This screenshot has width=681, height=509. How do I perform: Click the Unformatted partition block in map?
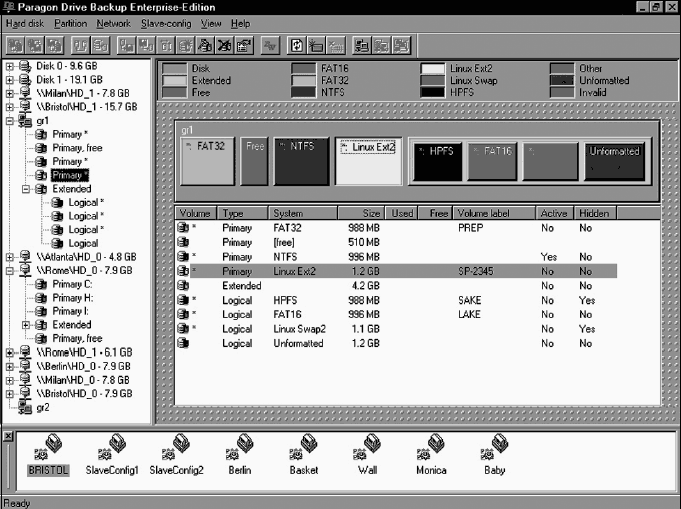pos(614,161)
